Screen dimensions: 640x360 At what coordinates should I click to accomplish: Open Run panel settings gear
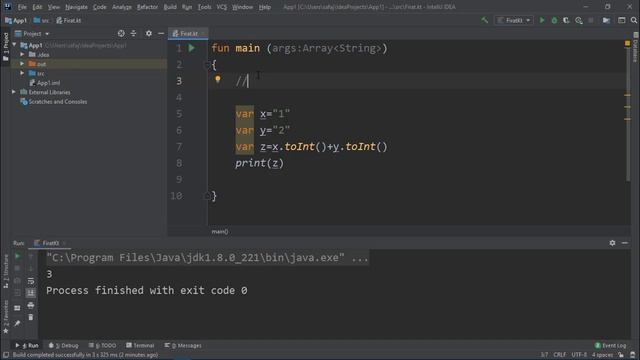click(612, 243)
